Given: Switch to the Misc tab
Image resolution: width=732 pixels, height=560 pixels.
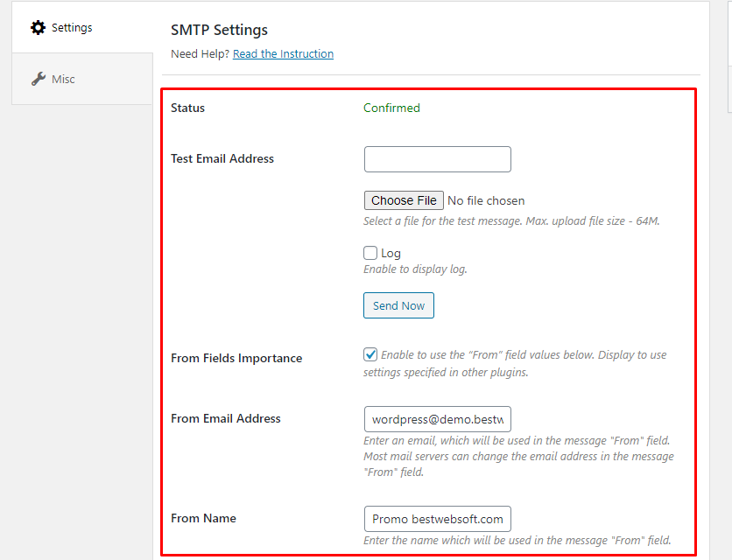Looking at the screenshot, I should pyautogui.click(x=82, y=79).
